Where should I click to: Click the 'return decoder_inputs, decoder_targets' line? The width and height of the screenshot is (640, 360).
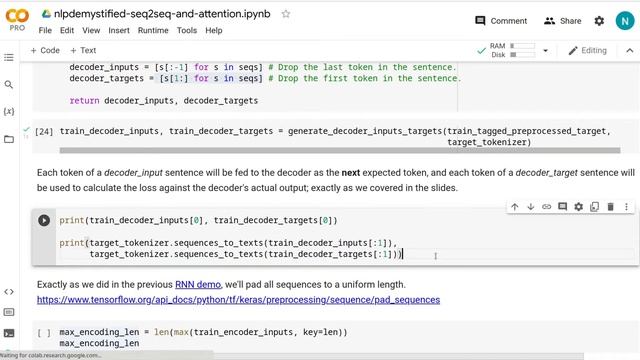pos(164,100)
